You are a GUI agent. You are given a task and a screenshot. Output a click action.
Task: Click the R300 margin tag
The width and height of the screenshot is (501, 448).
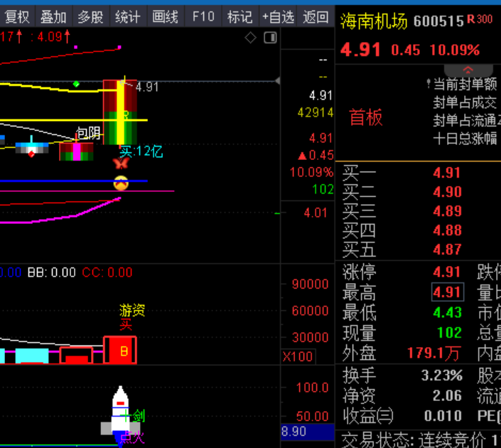480,19
